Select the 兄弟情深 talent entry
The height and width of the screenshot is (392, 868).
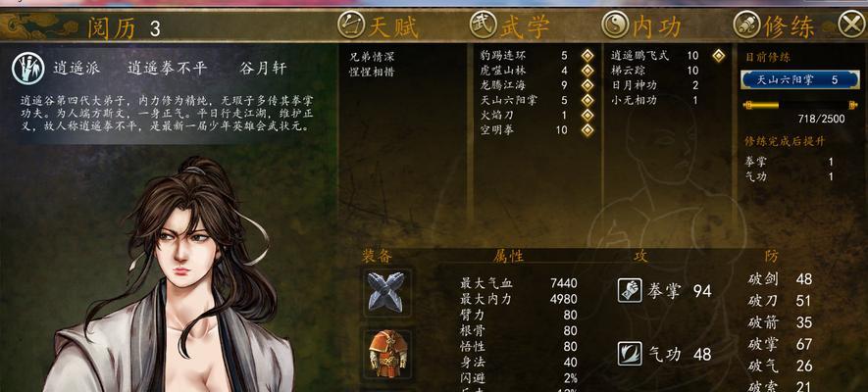click(373, 57)
